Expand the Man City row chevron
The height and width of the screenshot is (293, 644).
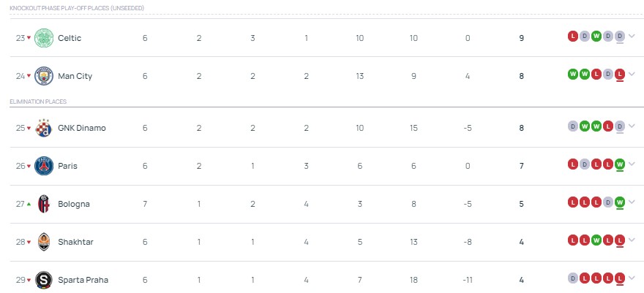point(632,74)
